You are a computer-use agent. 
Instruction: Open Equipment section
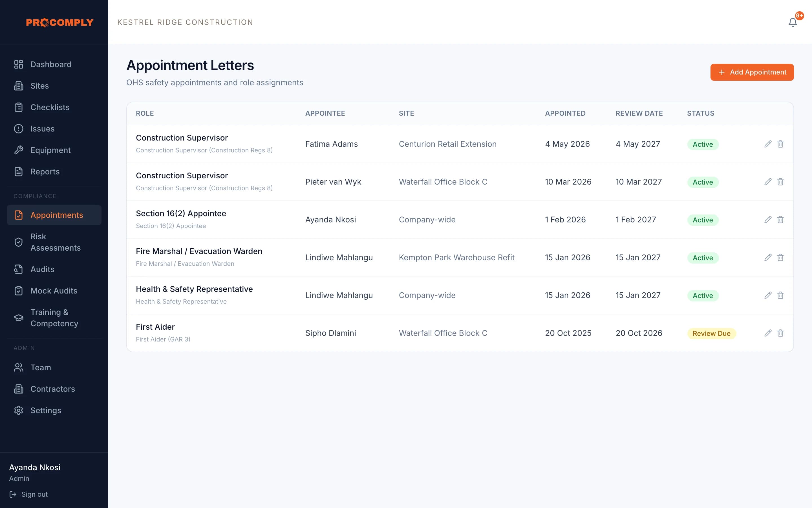[x=54, y=150]
